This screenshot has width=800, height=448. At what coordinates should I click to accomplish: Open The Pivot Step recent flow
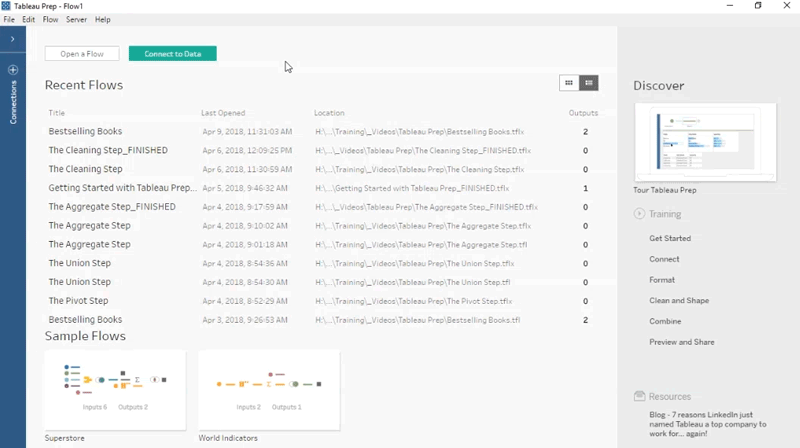click(79, 301)
